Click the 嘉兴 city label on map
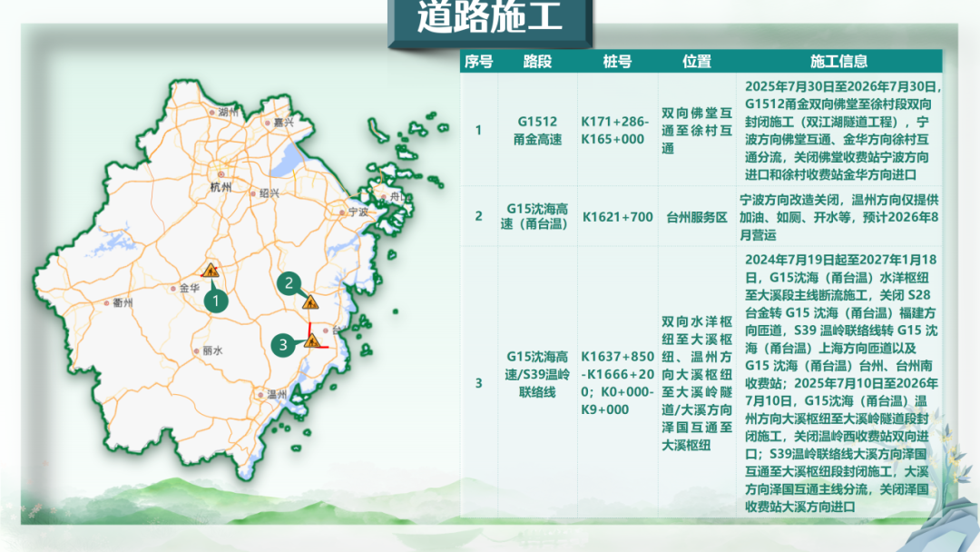 tap(283, 123)
